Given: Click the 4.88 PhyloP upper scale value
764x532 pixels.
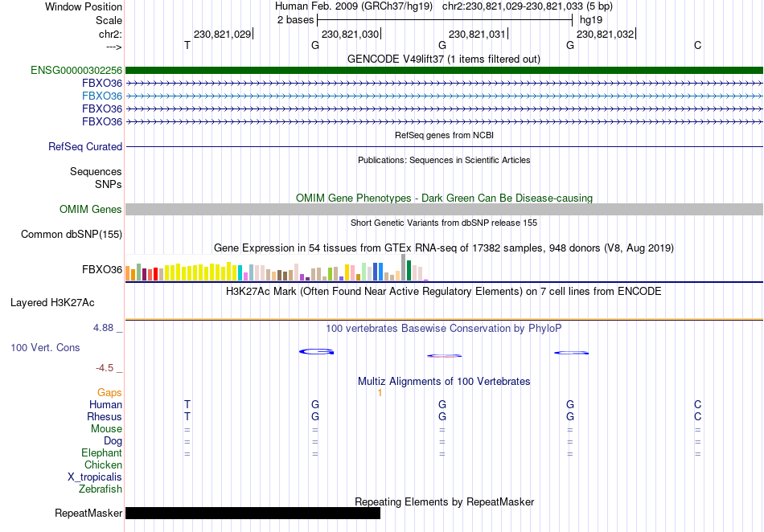Looking at the screenshot, I should pyautogui.click(x=103, y=328).
